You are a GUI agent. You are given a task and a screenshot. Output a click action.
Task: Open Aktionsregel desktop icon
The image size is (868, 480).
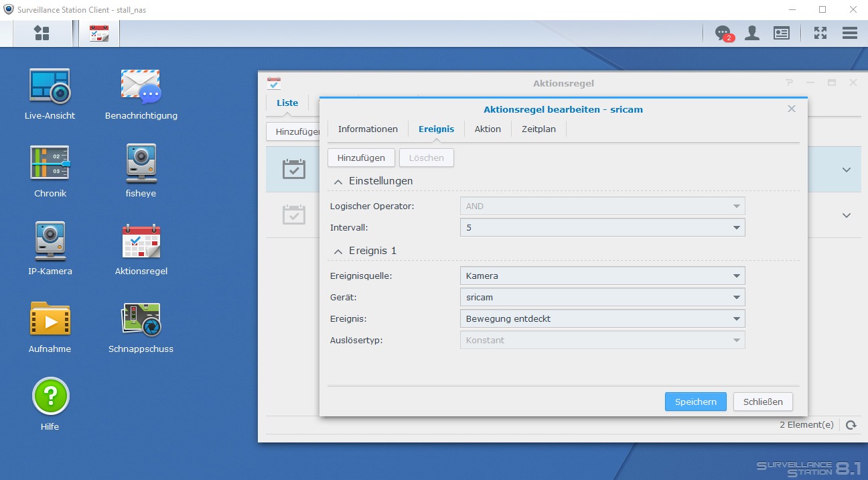tap(141, 249)
